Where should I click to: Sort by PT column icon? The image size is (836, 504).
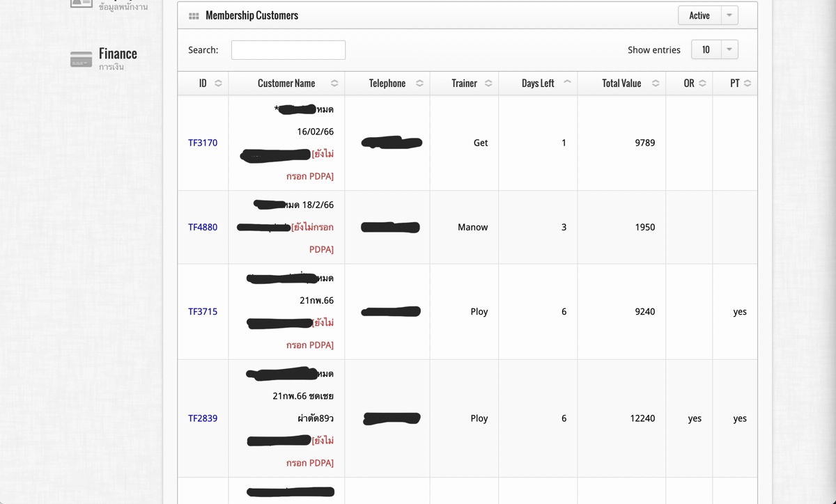click(x=748, y=84)
